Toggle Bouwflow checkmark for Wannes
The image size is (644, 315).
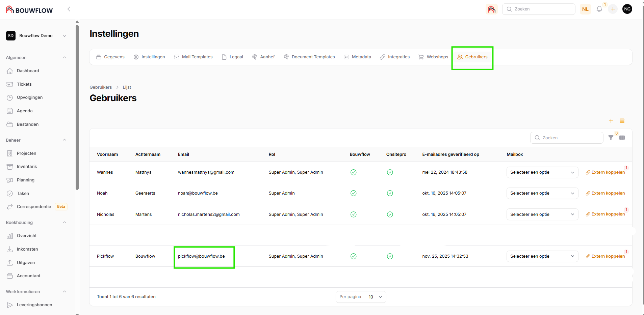[x=353, y=172]
